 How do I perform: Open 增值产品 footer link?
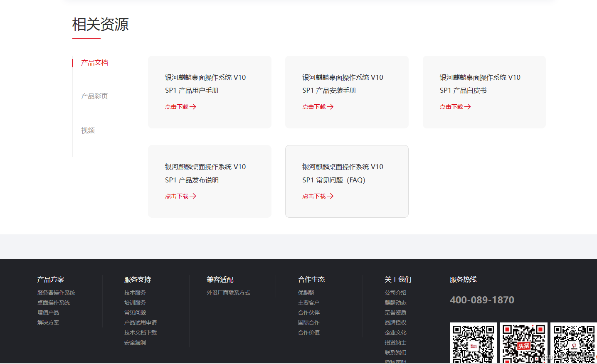click(x=48, y=312)
